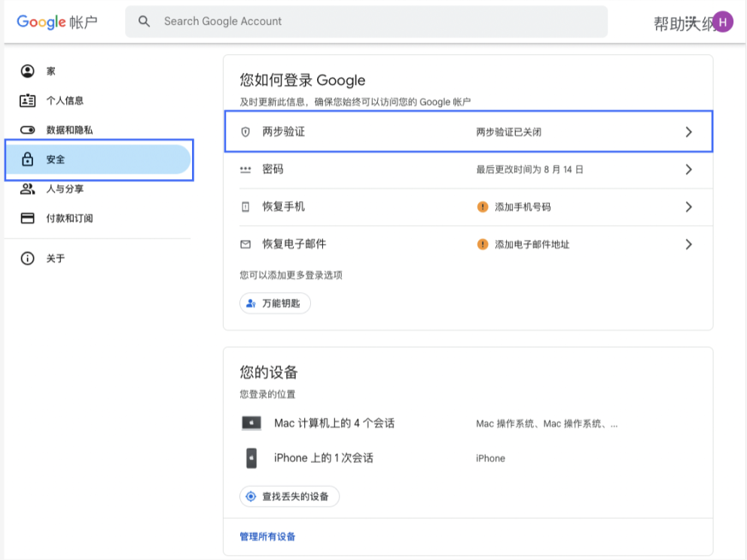Image resolution: width=747 pixels, height=560 pixels.
Task: Click the search magnifier icon
Action: click(x=145, y=22)
